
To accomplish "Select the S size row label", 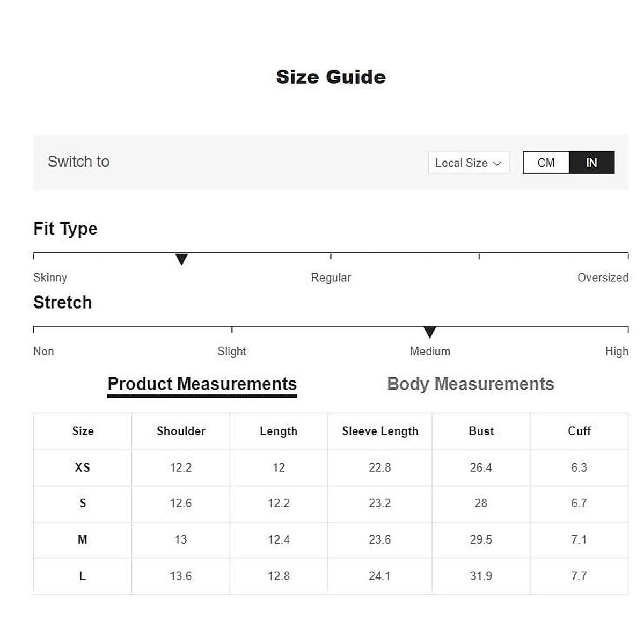I will coord(83,503).
